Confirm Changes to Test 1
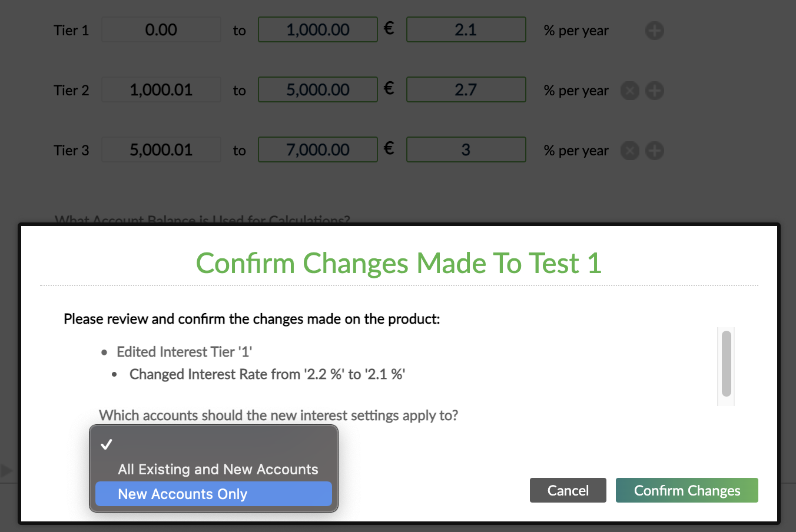796x532 pixels. coord(686,490)
